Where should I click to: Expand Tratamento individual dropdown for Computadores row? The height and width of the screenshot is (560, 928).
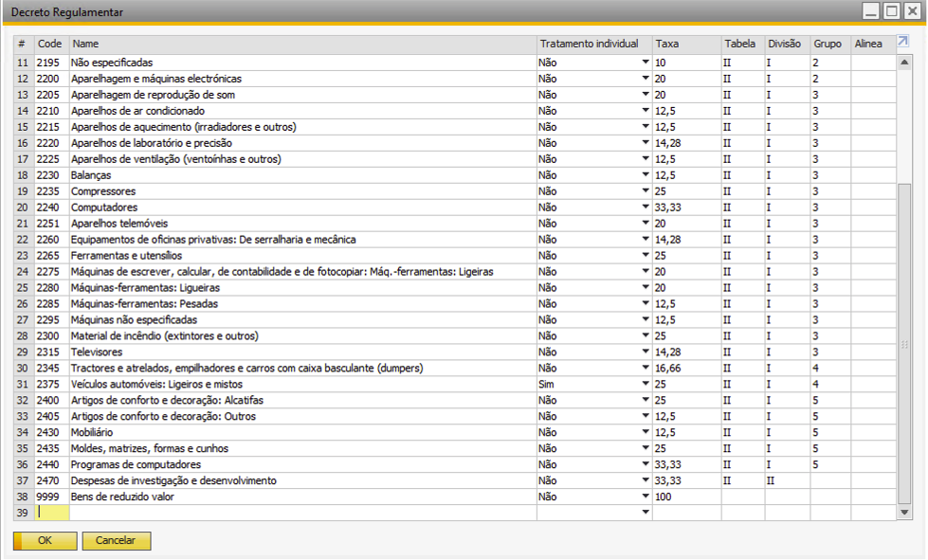pyautogui.click(x=646, y=208)
